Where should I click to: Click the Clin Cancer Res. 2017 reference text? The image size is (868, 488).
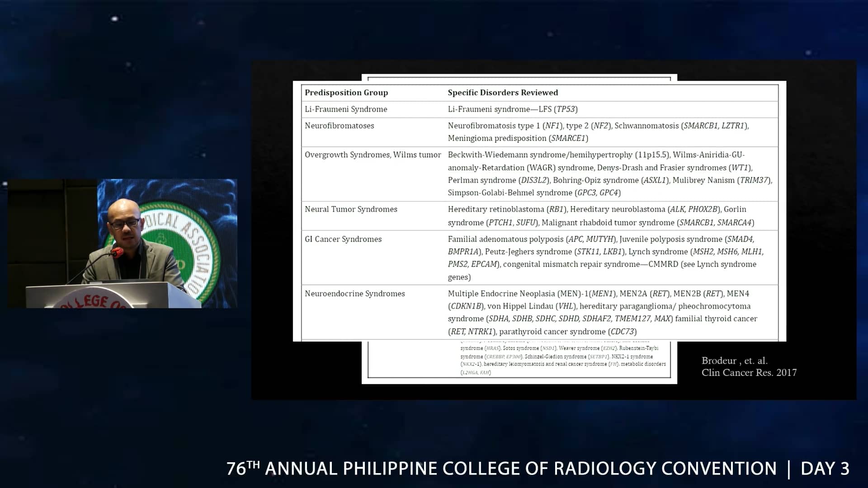point(750,373)
